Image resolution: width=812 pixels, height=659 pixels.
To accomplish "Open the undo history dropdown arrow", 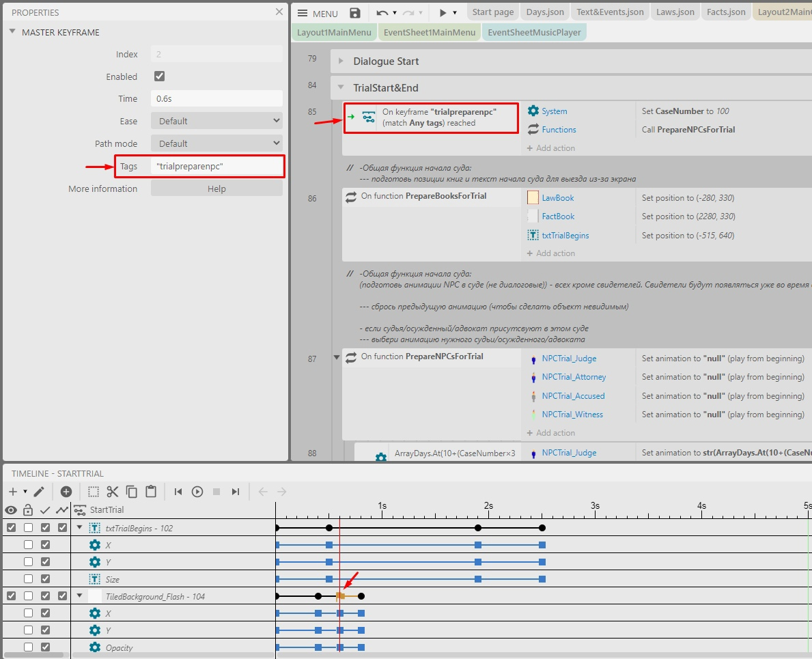I will pyautogui.click(x=395, y=13).
